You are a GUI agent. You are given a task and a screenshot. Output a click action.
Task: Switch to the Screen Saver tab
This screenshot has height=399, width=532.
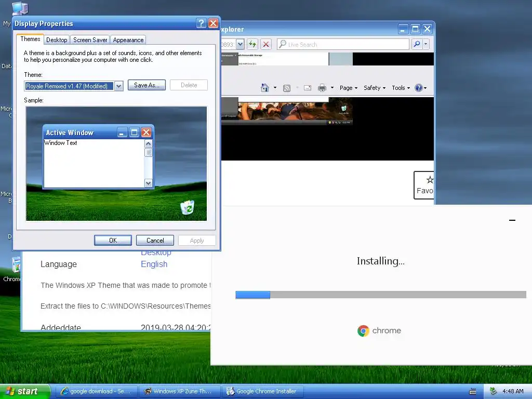(90, 39)
